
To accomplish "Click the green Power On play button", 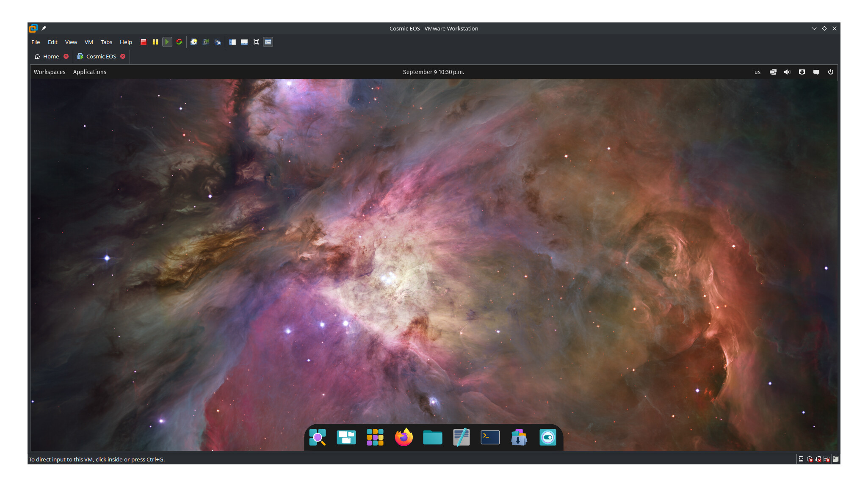I will (167, 42).
